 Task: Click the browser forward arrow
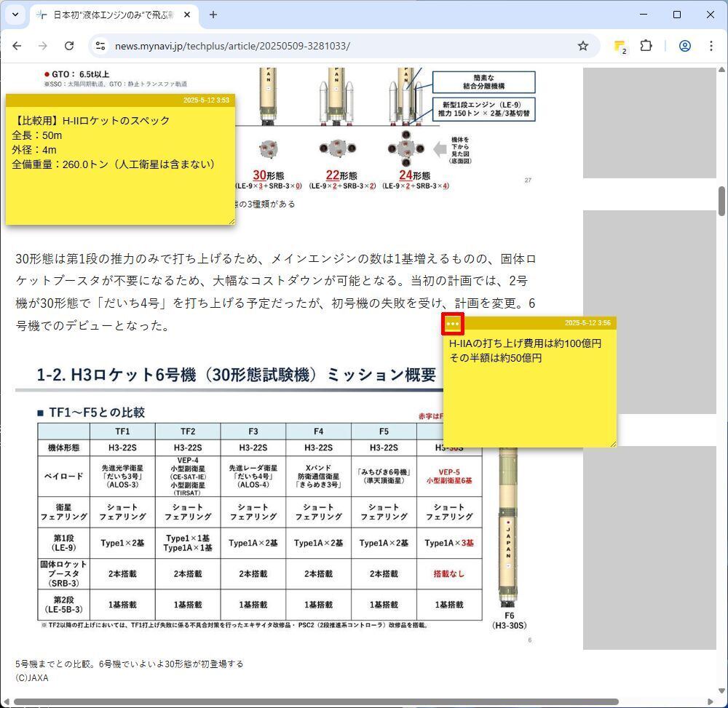(43, 46)
